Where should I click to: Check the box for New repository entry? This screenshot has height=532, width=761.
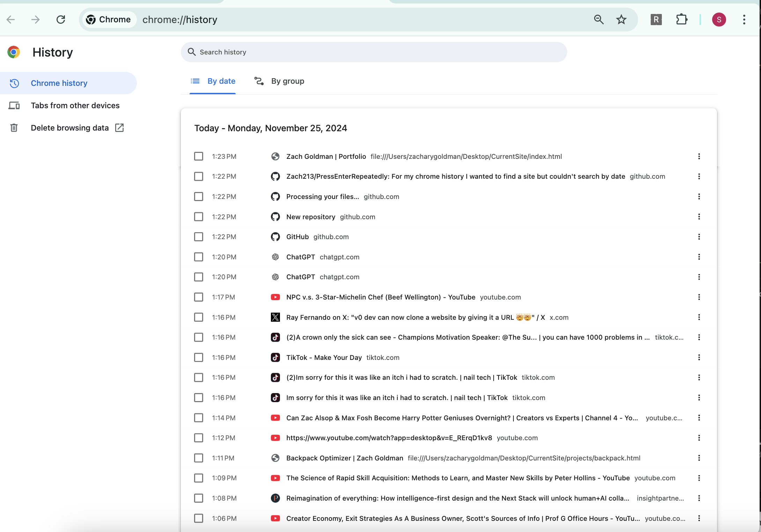pos(199,217)
